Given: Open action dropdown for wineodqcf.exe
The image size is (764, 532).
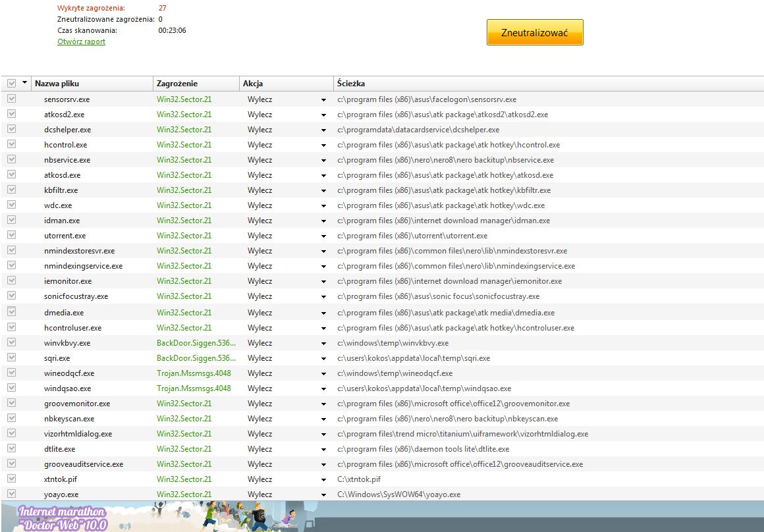Looking at the screenshot, I should 323,374.
